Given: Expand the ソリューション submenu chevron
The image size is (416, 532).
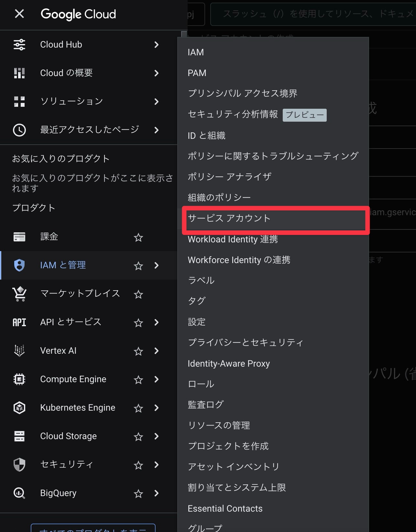Looking at the screenshot, I should coord(157,102).
